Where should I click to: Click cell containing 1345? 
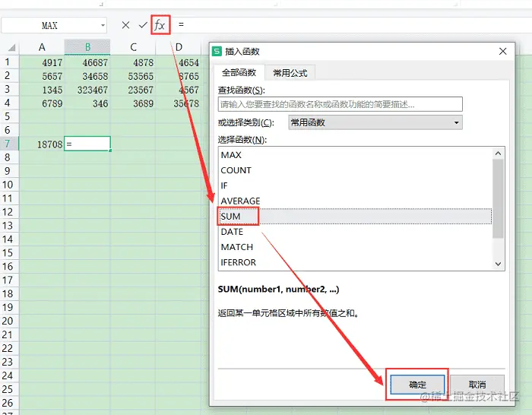[x=42, y=90]
